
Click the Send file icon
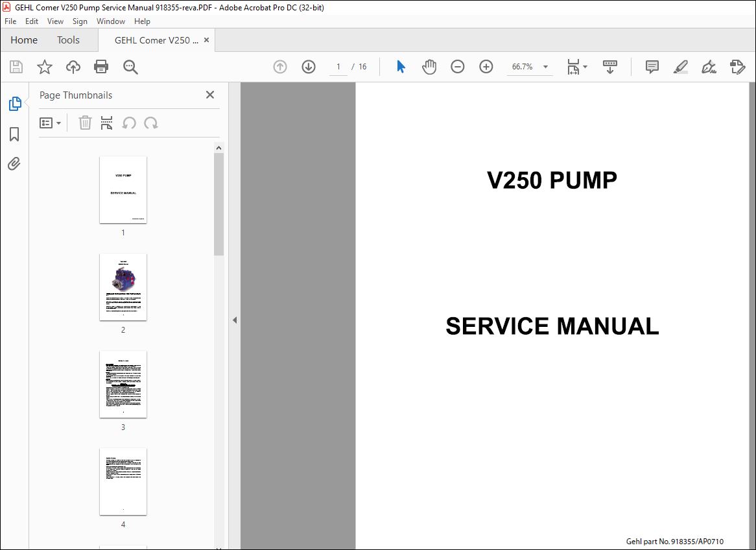(738, 67)
